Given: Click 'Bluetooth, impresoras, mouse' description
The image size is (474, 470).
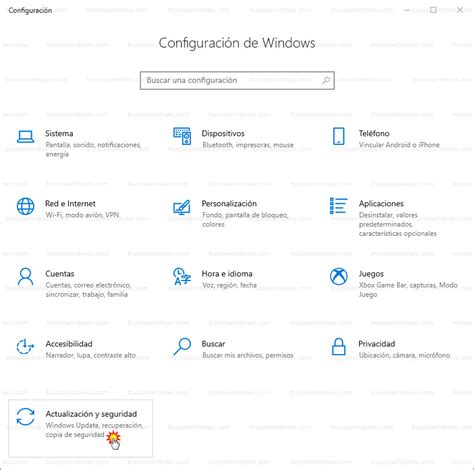Looking at the screenshot, I should [x=248, y=145].
